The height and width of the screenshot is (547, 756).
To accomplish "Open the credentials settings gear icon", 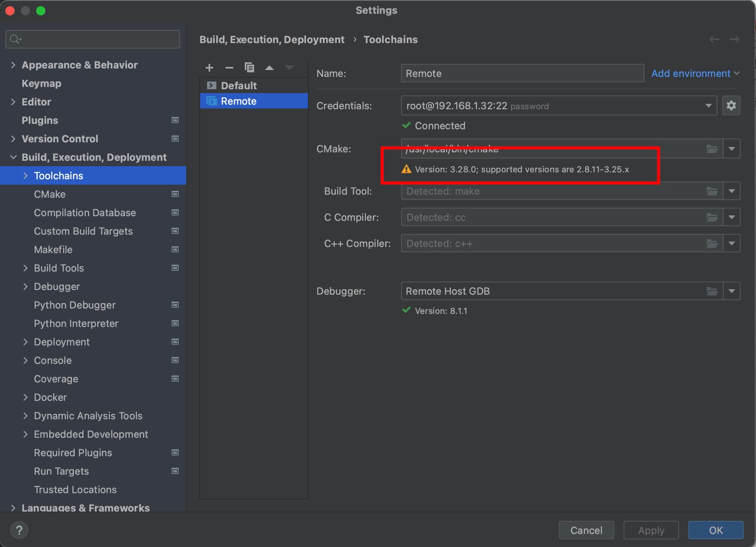I will [731, 105].
